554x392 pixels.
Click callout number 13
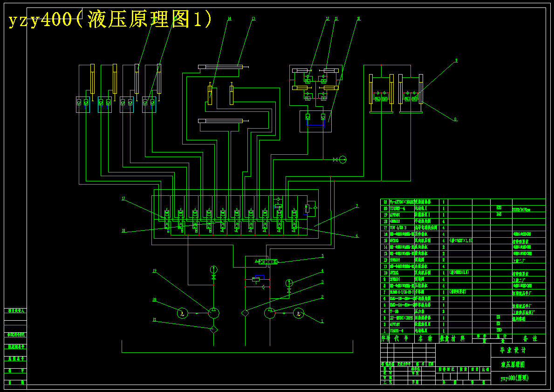253,18
